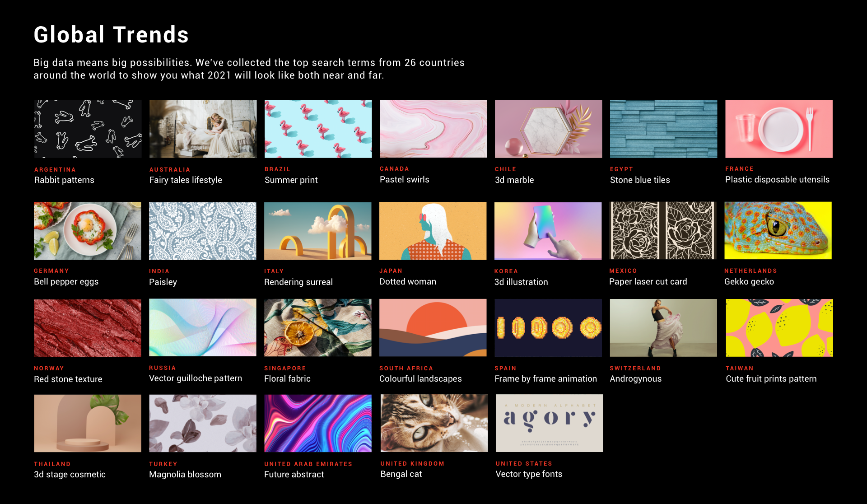
Task: View the Chile 3d marble thumbnail
Action: (x=548, y=128)
